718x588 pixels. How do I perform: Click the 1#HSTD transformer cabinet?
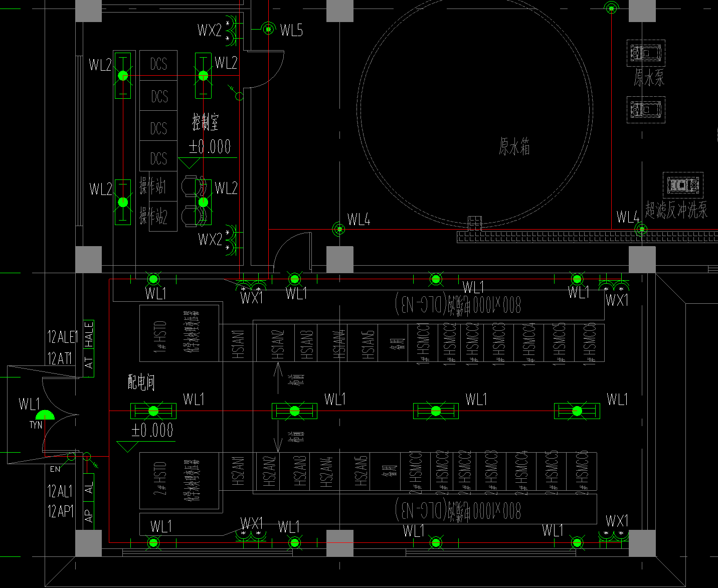click(179, 333)
